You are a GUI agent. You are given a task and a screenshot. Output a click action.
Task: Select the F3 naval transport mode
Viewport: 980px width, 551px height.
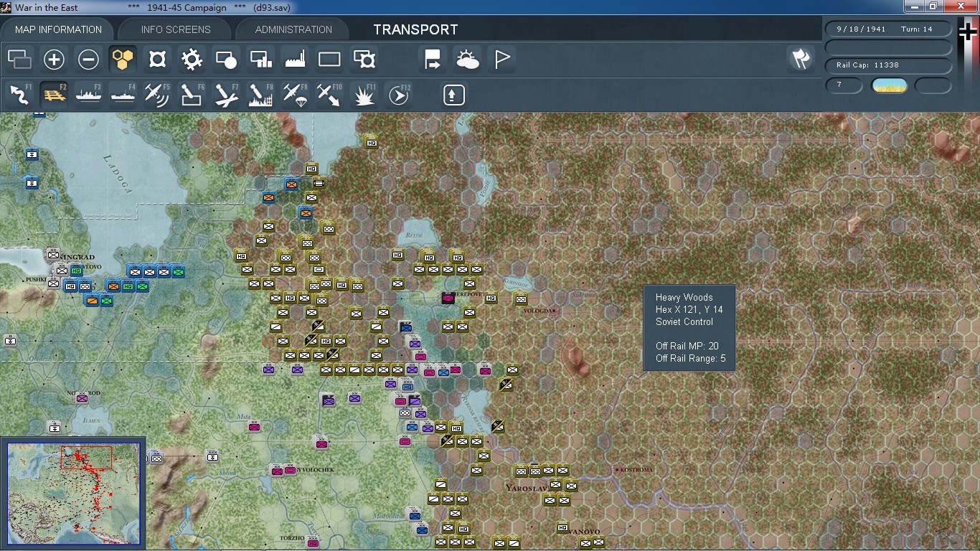(x=88, y=95)
